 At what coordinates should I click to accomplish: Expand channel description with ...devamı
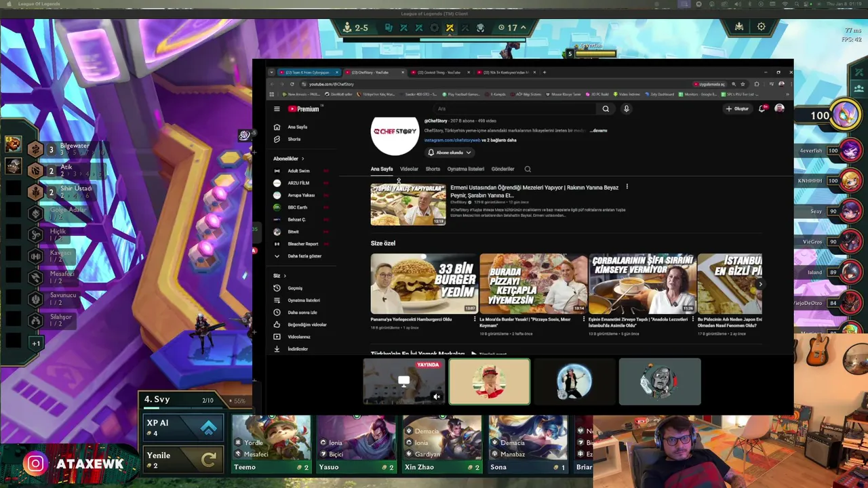pyautogui.click(x=598, y=130)
